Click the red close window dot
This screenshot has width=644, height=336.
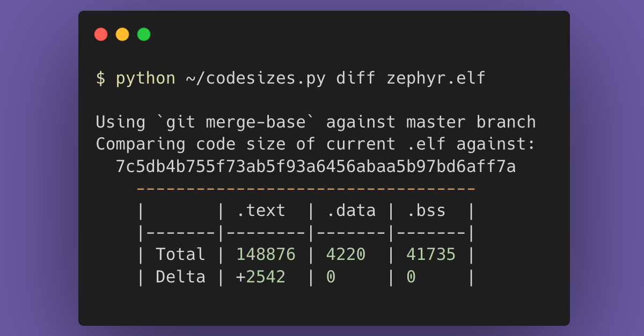point(101,34)
